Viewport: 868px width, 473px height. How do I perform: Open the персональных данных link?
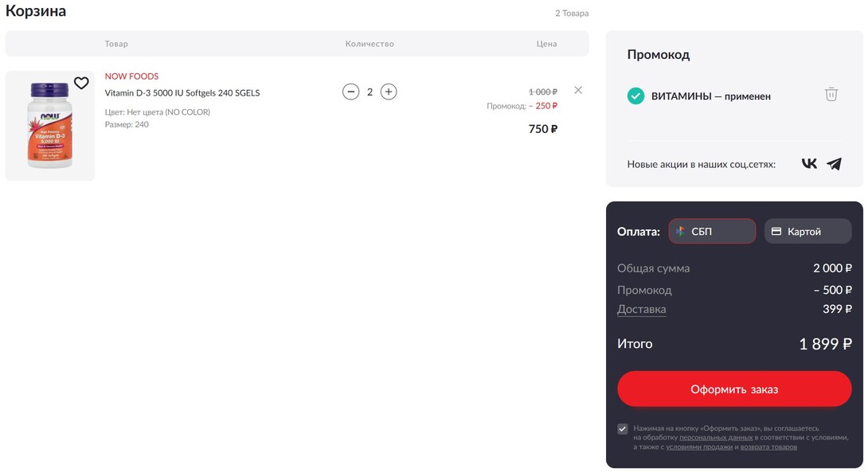point(715,438)
